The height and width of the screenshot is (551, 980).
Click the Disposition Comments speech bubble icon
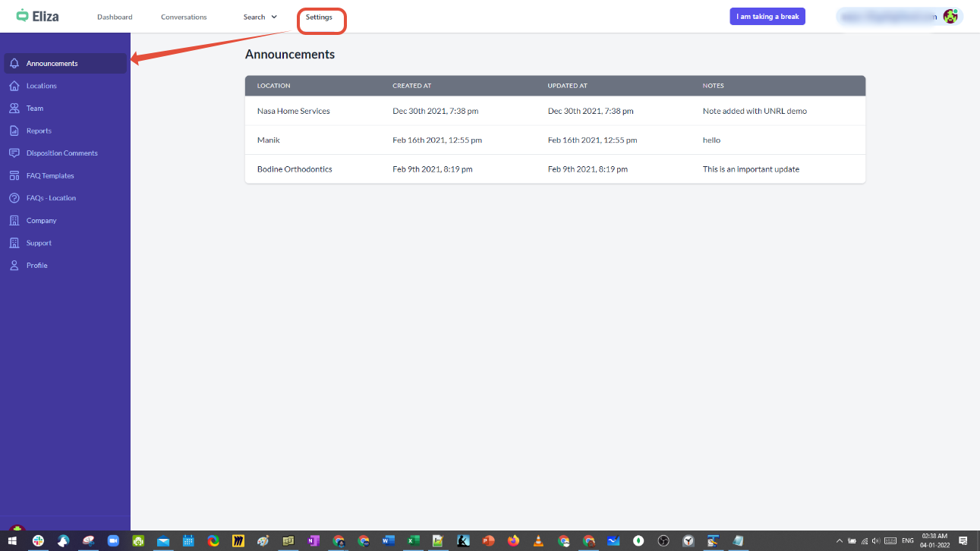click(x=14, y=153)
